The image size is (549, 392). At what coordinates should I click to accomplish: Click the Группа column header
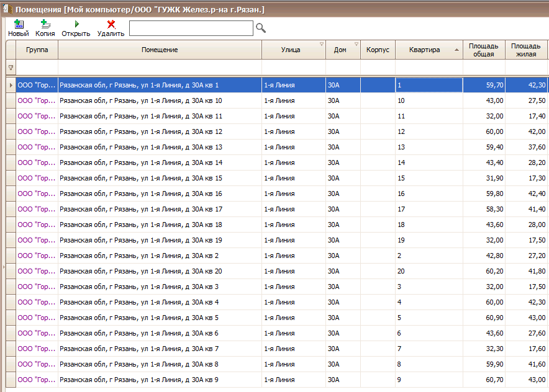[37, 50]
